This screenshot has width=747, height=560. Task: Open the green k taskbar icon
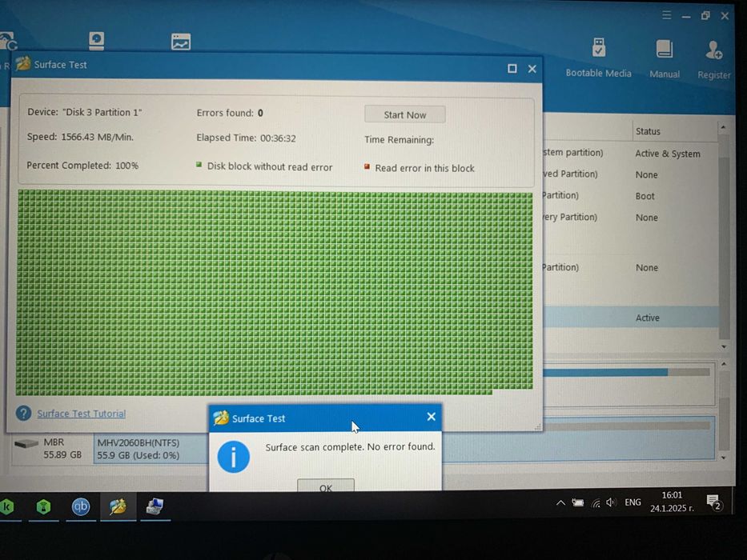pyautogui.click(x=6, y=506)
